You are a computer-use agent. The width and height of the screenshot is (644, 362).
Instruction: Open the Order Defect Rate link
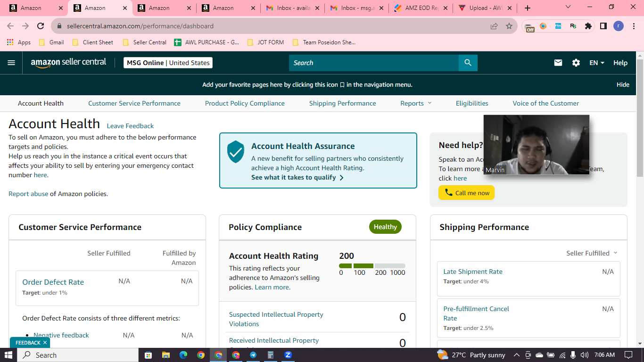pyautogui.click(x=53, y=282)
